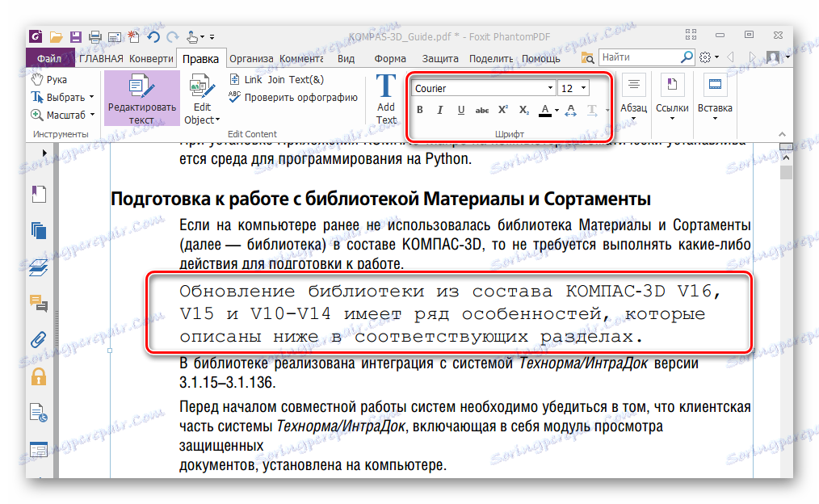Run Проверить орфографию spell check
819x504 pixels.
pyautogui.click(x=293, y=97)
